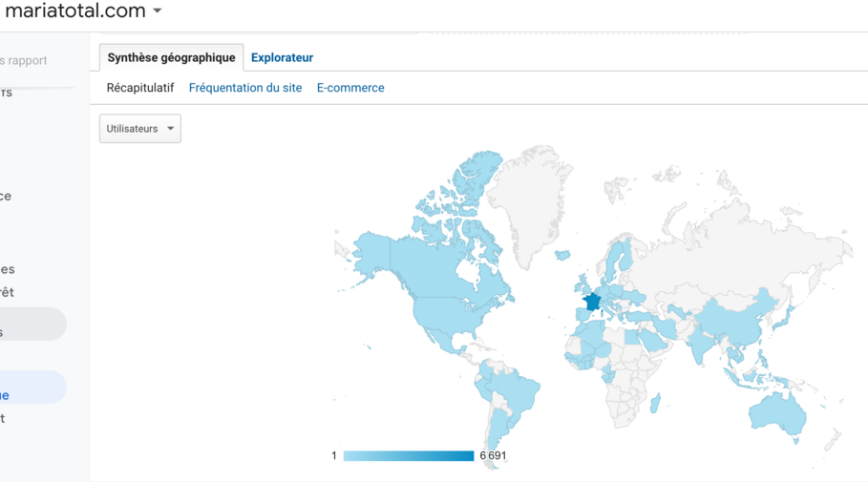Select the Synthèse géographique tab
This screenshot has width=868, height=482.
pos(171,57)
